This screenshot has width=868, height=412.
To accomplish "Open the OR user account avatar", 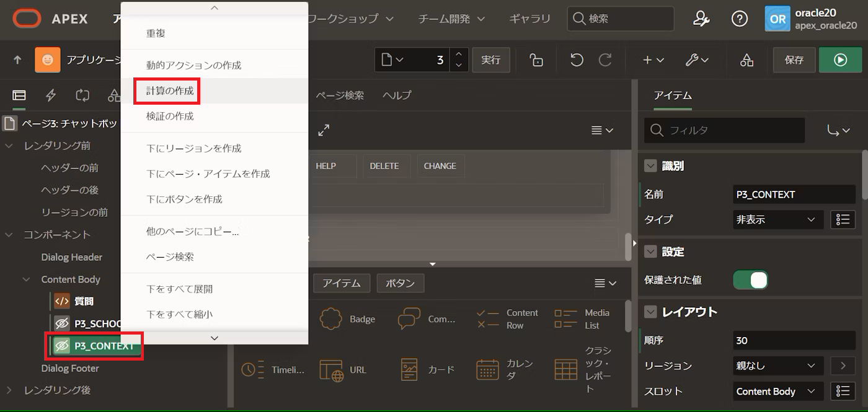I will (777, 19).
